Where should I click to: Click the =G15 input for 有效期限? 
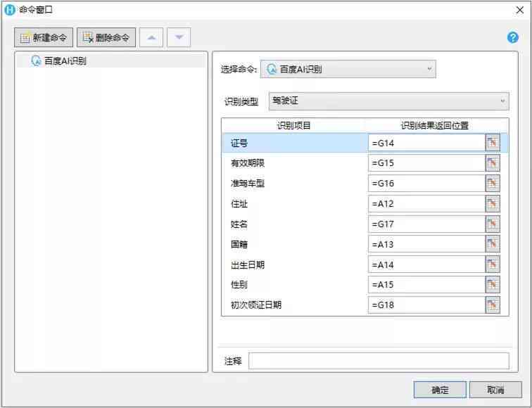click(426, 163)
